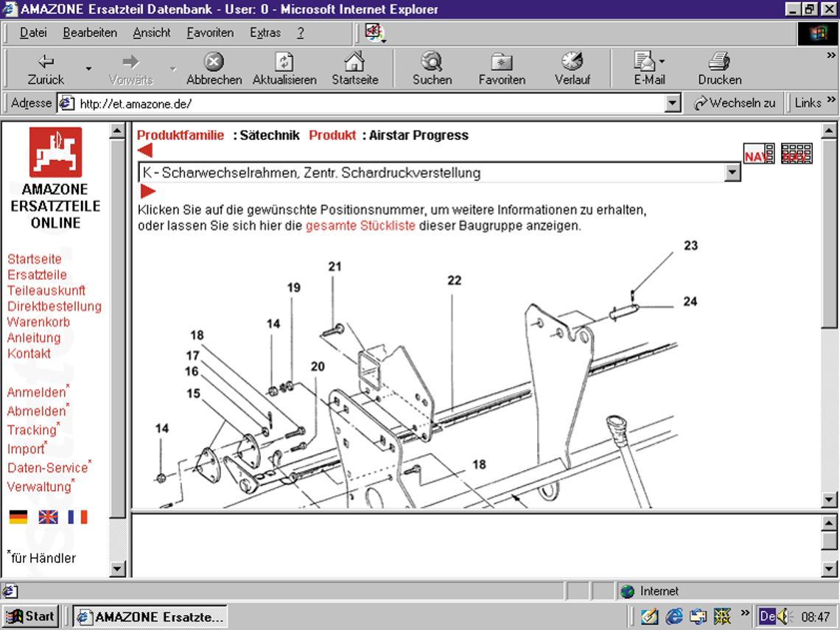
Task: Click the red left arrow previous assembly
Action: [145, 150]
